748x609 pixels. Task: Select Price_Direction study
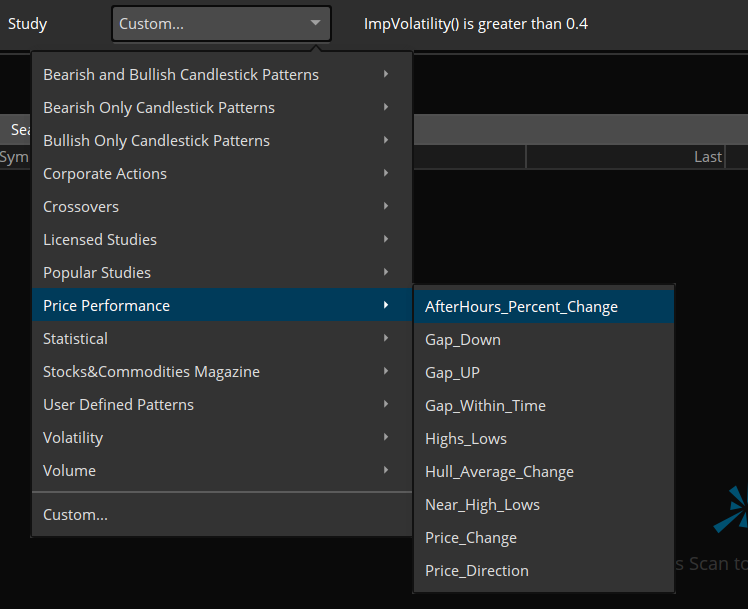544,570
